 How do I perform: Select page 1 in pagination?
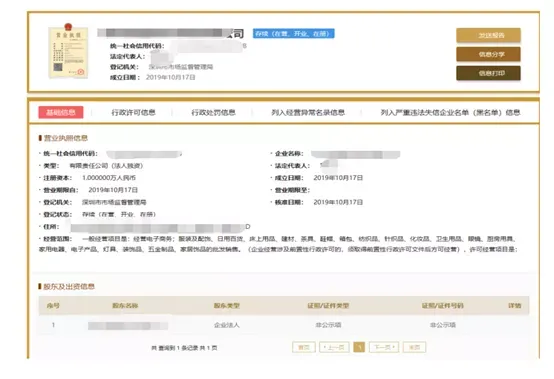click(359, 348)
